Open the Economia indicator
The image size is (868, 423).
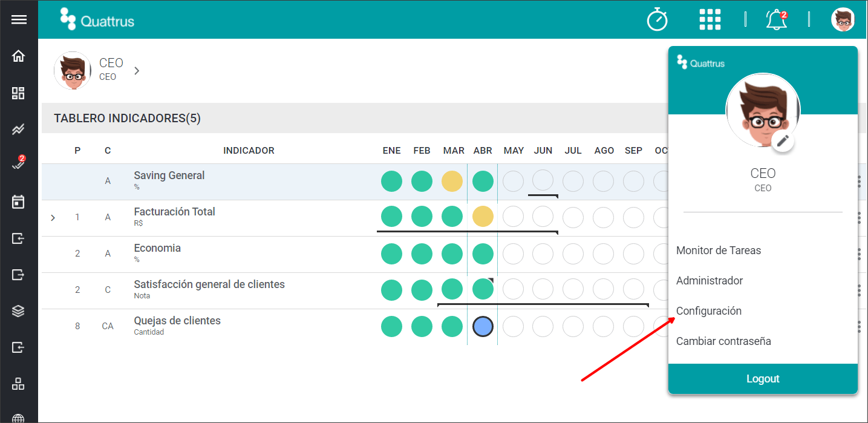(157, 248)
